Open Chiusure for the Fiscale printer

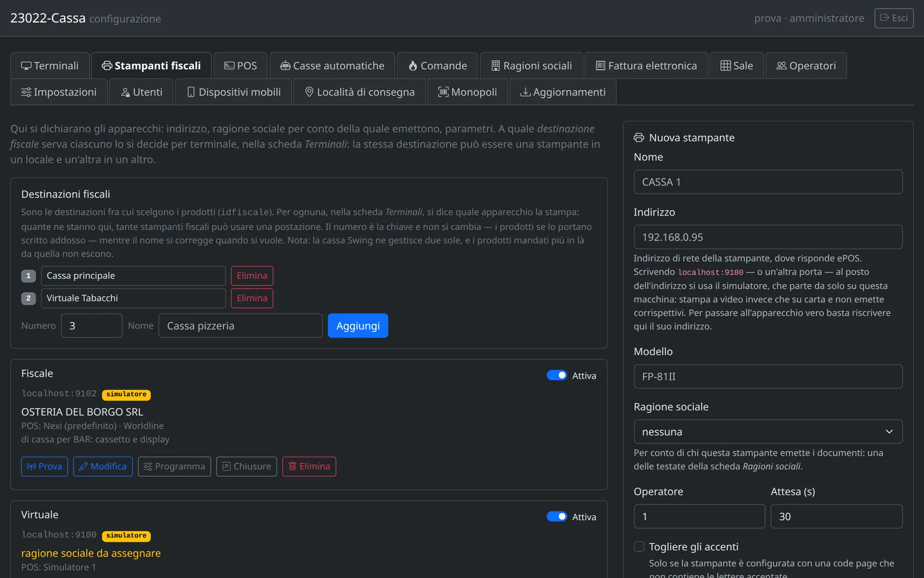point(247,466)
